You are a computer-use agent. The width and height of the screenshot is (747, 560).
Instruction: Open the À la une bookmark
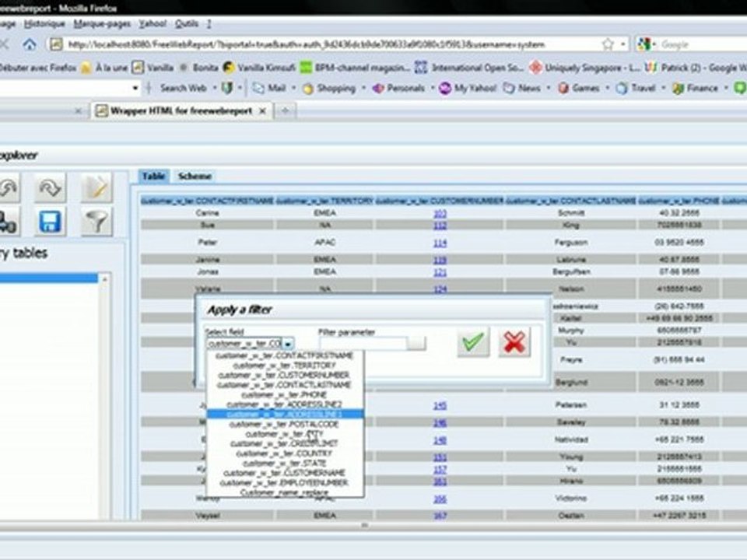click(103, 68)
